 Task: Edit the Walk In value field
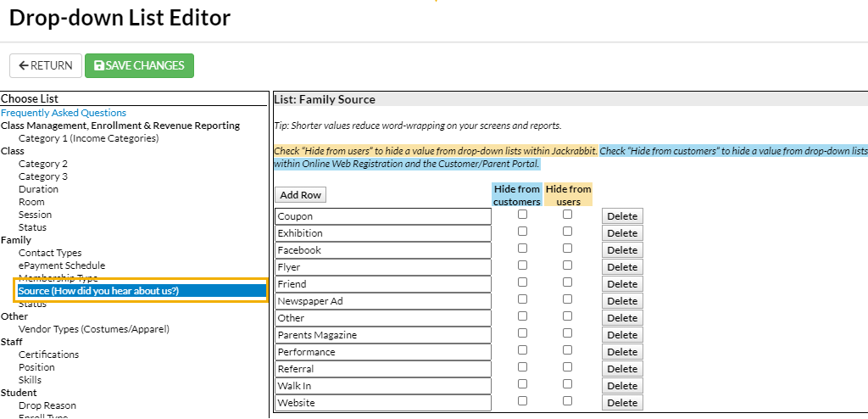[x=383, y=386]
